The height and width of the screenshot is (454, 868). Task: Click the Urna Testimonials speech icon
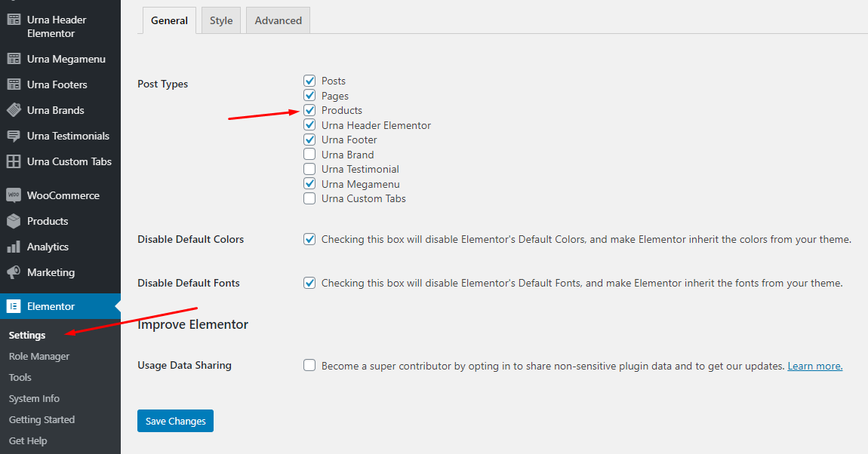click(x=14, y=136)
